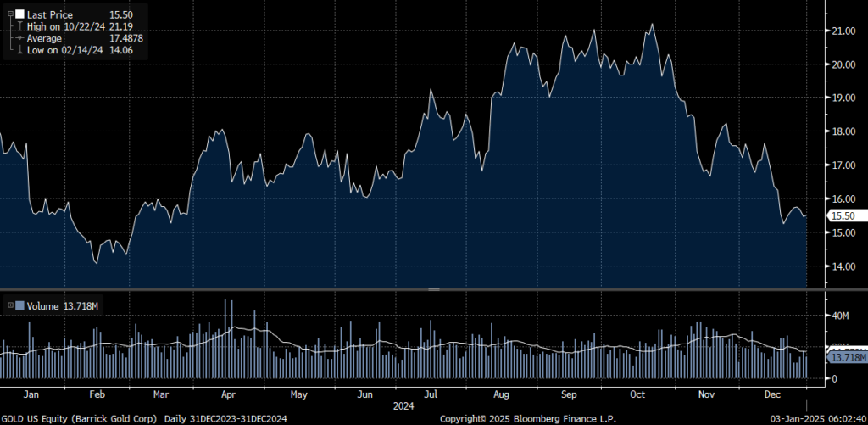Viewport: 868px width, 425px height.
Task: Click the Oct label on time axis
Action: pos(637,394)
